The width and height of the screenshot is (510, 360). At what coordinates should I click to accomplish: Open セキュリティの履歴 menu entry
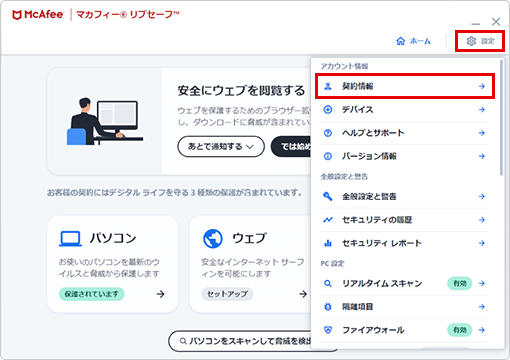405,220
